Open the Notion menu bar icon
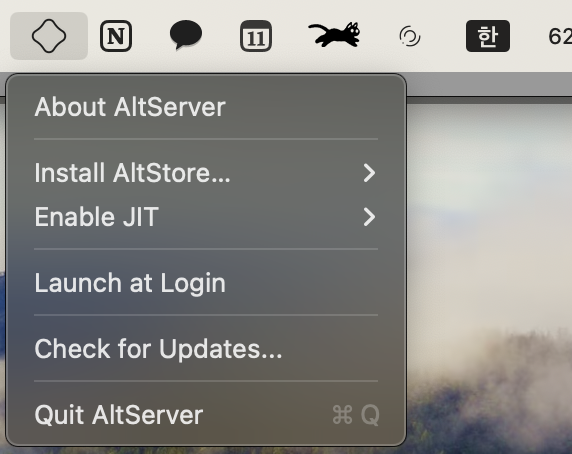The width and height of the screenshot is (572, 454). click(x=116, y=36)
